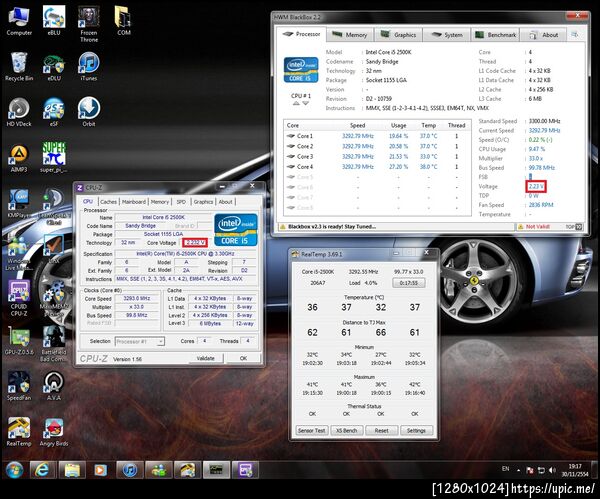The image size is (600, 499).
Task: Open the Mainboard tab in CPU-Z
Action: tap(134, 202)
